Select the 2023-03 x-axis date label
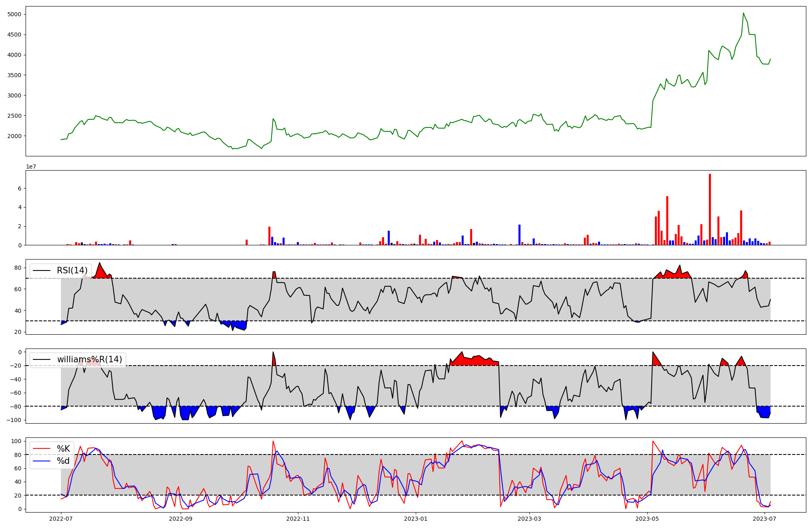Screen dimensions: 812x528 (529, 519)
